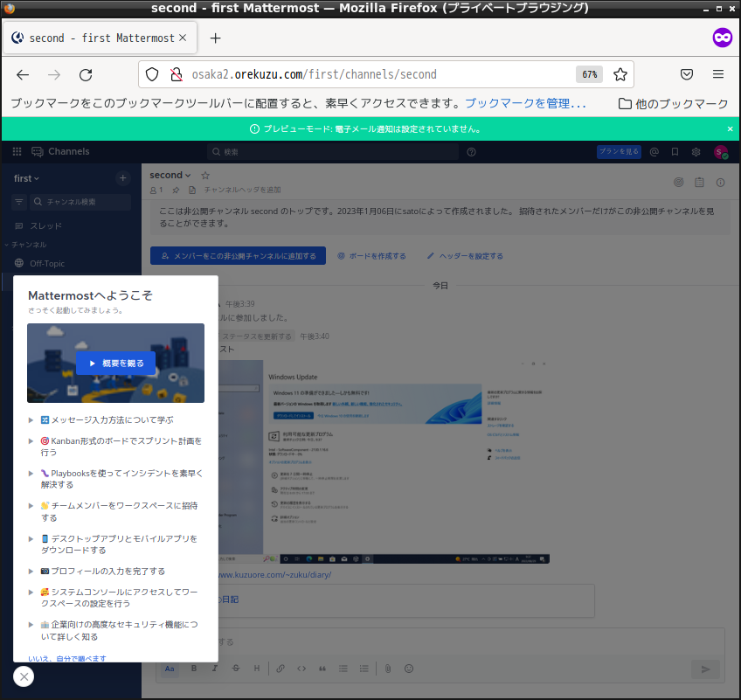Expand complete your profile item
741x700 pixels.
pos(97,571)
